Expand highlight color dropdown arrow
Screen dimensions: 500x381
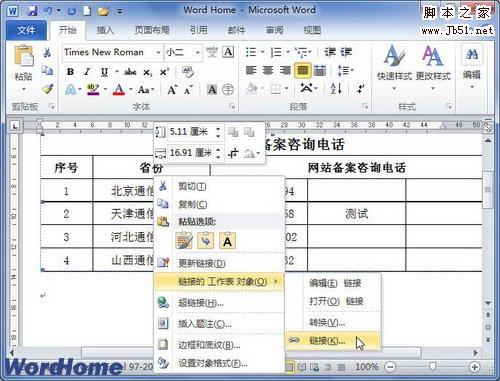click(x=105, y=89)
